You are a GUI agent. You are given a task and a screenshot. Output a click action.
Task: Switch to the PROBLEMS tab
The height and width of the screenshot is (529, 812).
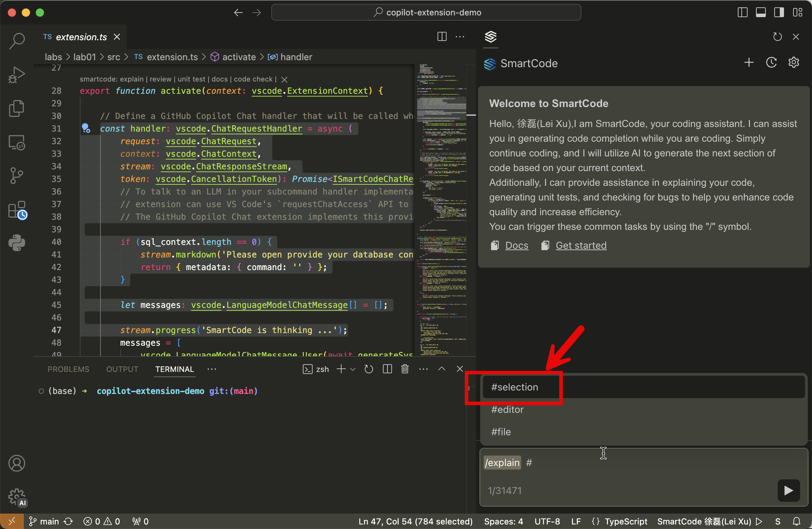pos(68,369)
